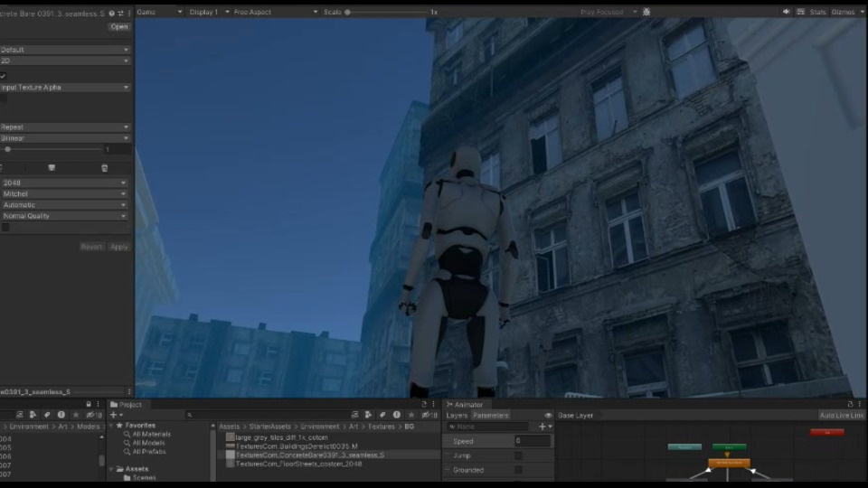
Task: Select the Android platform override tab icon
Action: pos(104,168)
